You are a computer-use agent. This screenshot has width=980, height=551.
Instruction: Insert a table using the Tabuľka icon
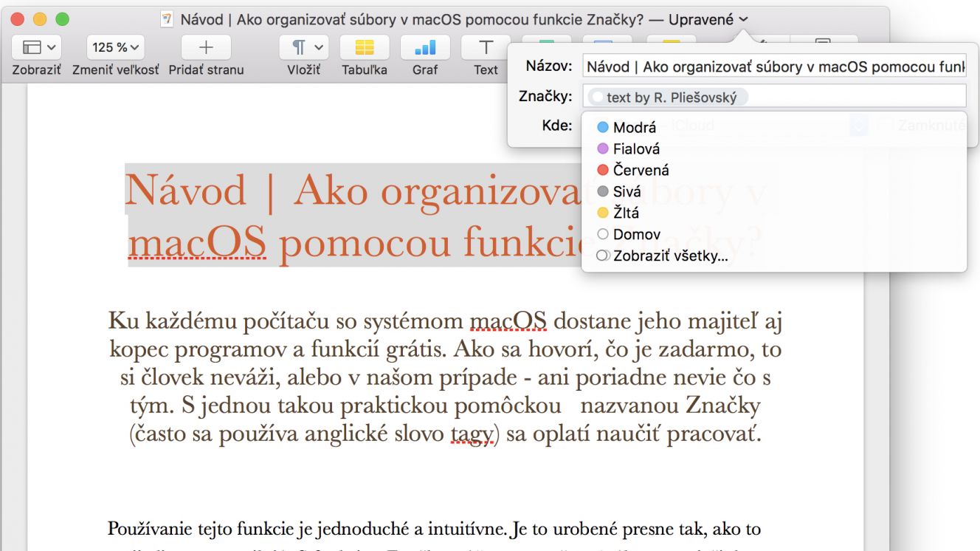click(365, 47)
